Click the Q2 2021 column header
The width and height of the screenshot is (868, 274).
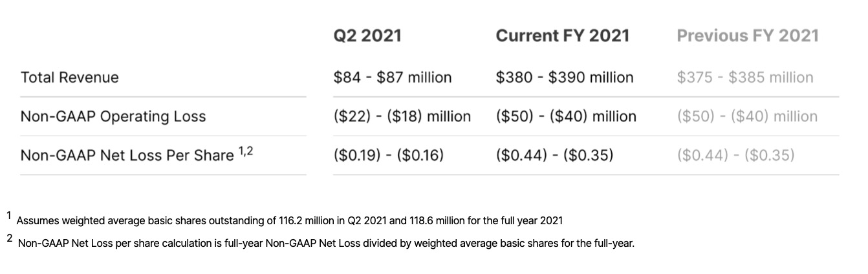tap(367, 36)
